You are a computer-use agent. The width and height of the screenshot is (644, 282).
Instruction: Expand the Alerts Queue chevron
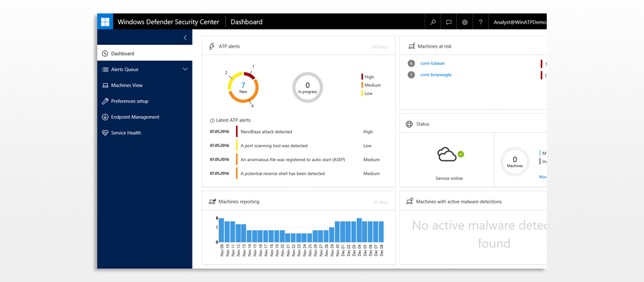point(185,69)
